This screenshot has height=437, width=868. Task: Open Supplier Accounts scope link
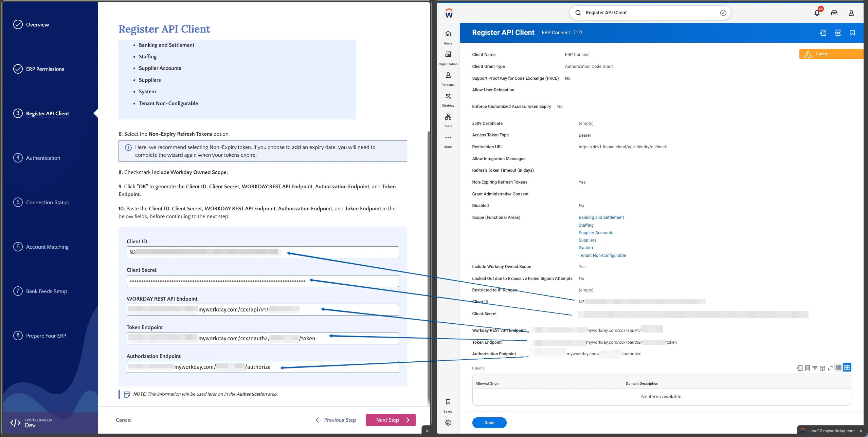[596, 233]
